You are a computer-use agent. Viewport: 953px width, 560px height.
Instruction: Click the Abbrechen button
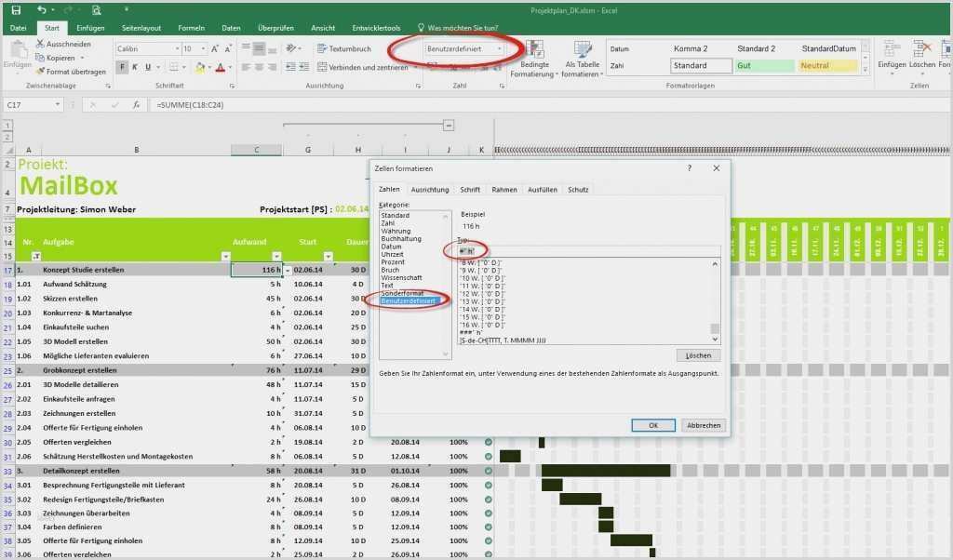(704, 425)
